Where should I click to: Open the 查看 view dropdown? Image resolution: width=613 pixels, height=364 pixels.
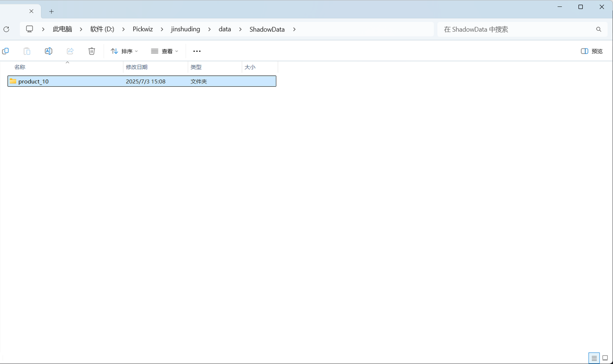[164, 51]
